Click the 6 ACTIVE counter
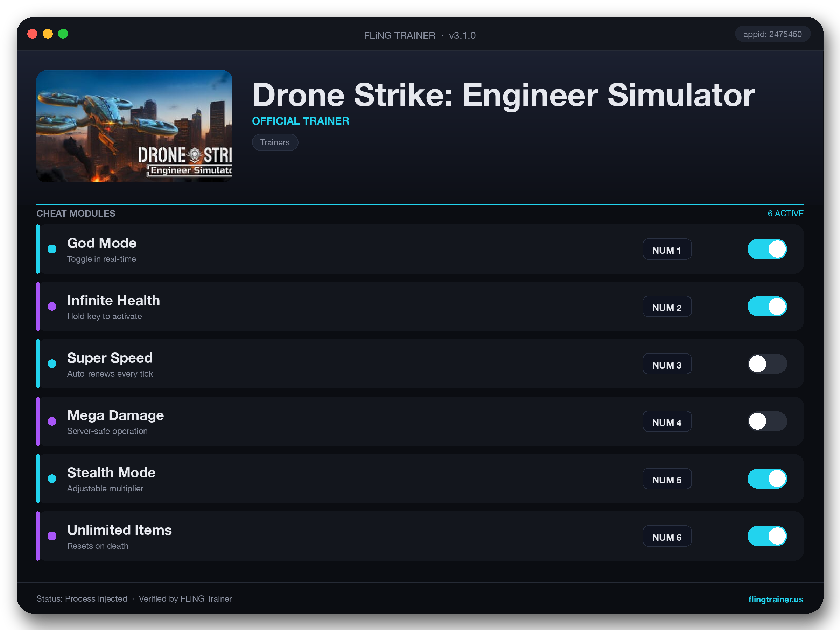Viewport: 840px width, 630px height. tap(785, 213)
